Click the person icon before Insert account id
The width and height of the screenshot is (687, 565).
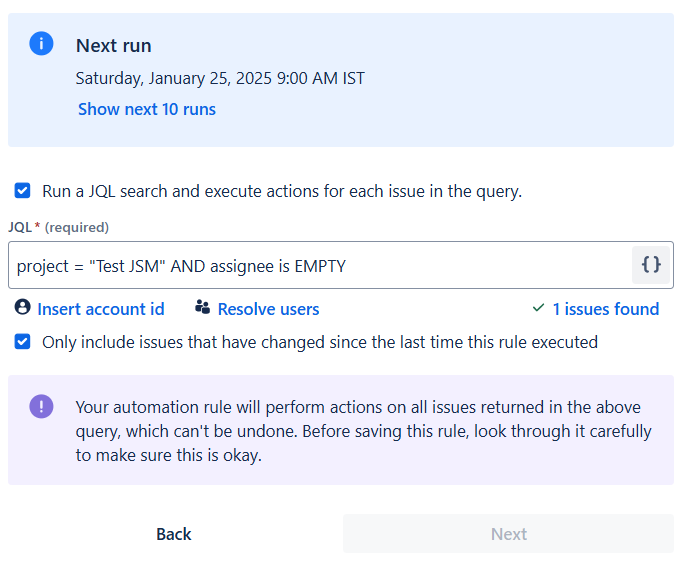coord(23,308)
